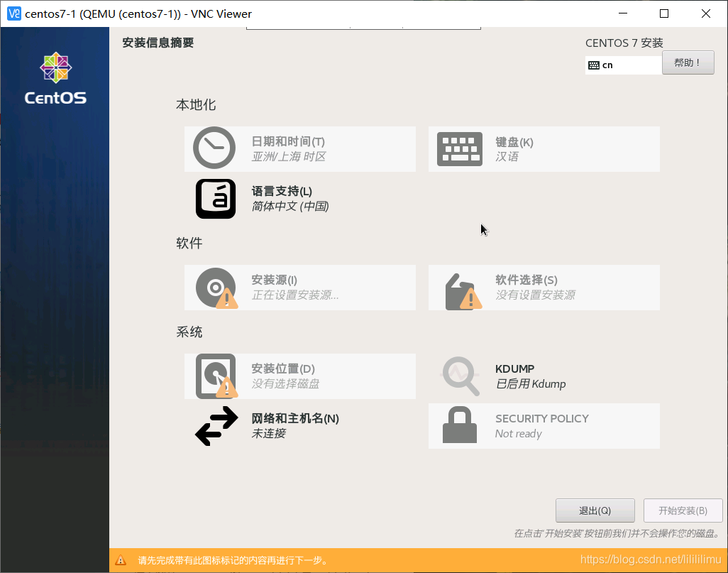The height and width of the screenshot is (573, 728).
Task: Click the 本地化 section heading
Action: pyautogui.click(x=196, y=105)
